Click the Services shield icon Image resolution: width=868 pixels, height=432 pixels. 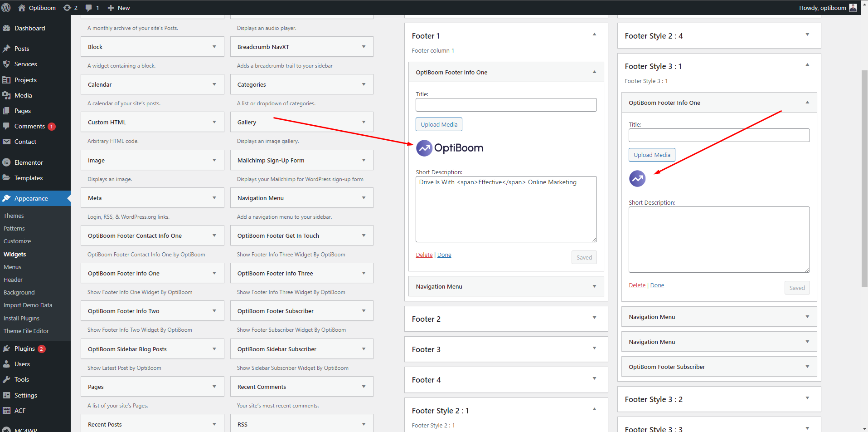(6, 64)
